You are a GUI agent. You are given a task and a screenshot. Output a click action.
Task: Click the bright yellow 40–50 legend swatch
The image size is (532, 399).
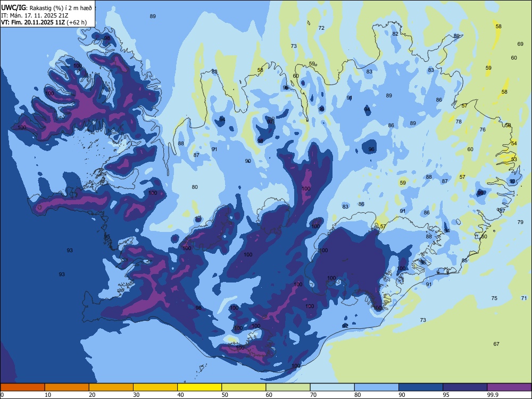pos(199,387)
